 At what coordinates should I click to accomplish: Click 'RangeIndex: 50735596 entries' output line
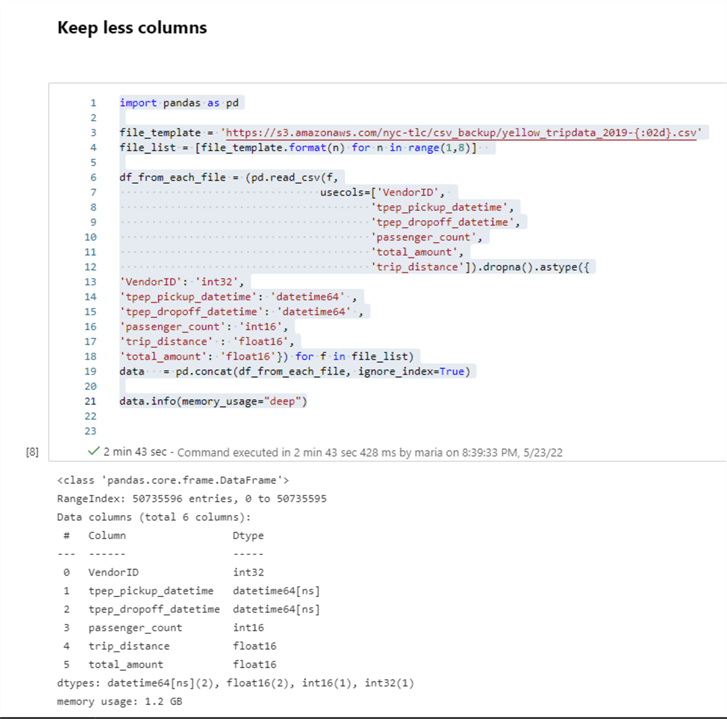(191, 499)
